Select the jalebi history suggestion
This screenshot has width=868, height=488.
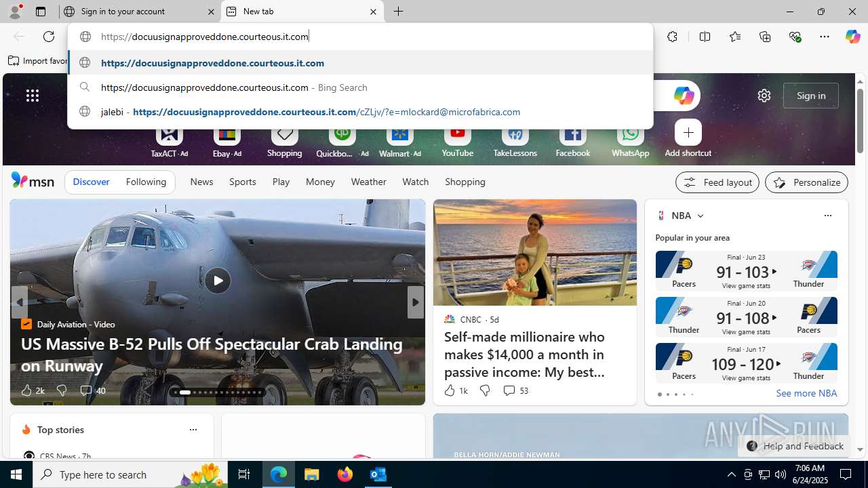click(x=360, y=112)
